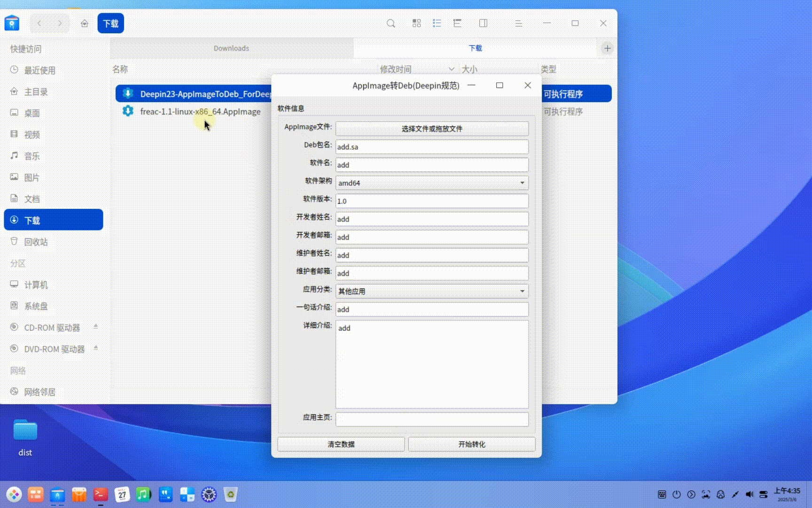Go to home via the toolbar home icon
812x508 pixels.
tap(85, 23)
